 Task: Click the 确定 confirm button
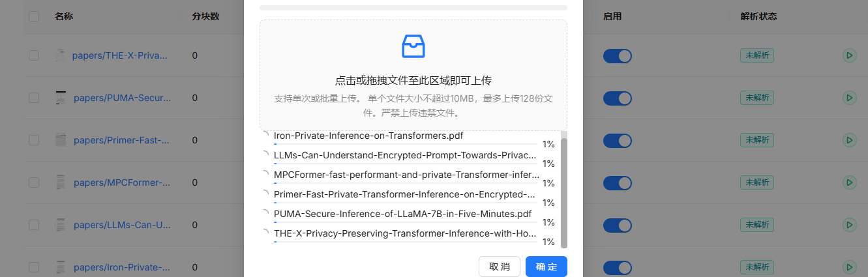(546, 267)
